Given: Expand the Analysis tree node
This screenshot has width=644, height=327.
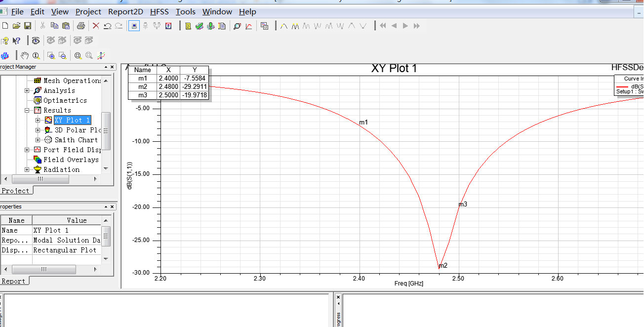Looking at the screenshot, I should [x=27, y=90].
